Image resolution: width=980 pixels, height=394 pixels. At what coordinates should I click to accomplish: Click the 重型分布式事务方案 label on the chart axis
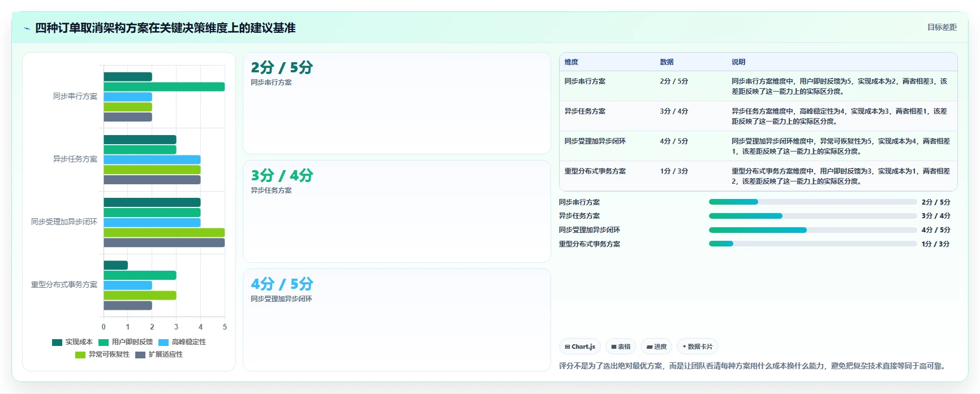click(x=64, y=284)
